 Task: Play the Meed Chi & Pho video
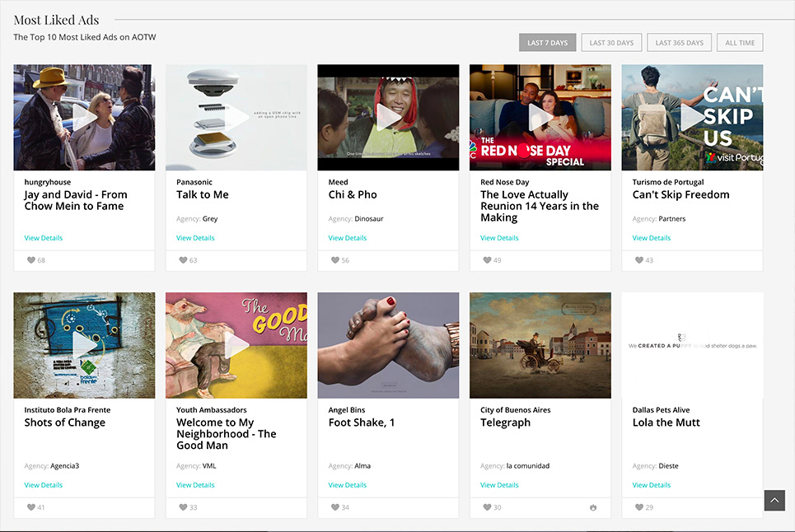click(x=388, y=118)
